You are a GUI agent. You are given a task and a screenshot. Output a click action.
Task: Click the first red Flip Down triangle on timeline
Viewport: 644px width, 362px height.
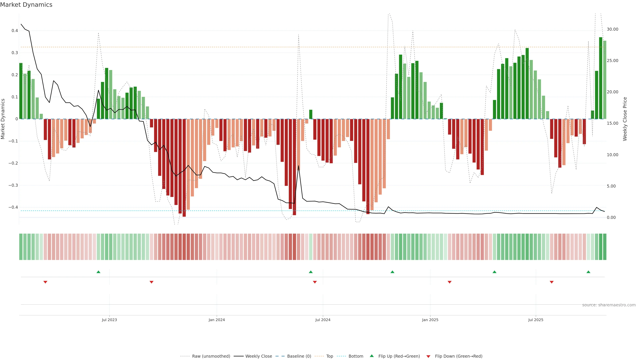tap(45, 282)
